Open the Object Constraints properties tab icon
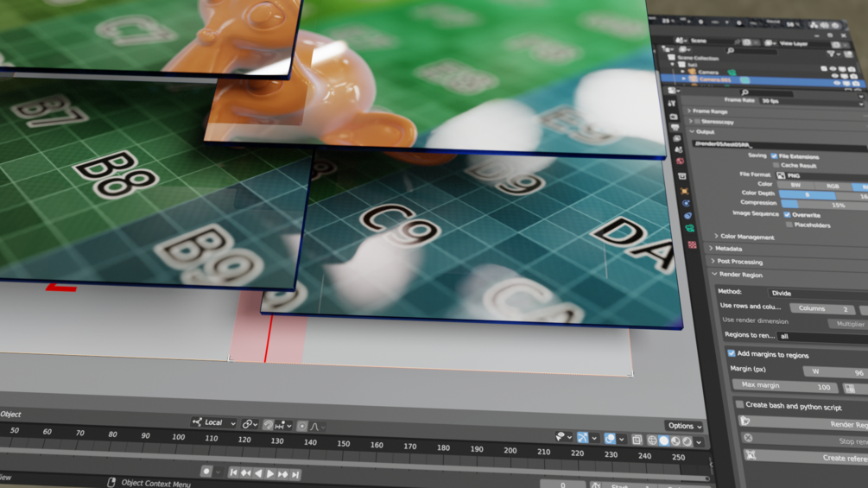This screenshot has width=868, height=488. [x=687, y=216]
